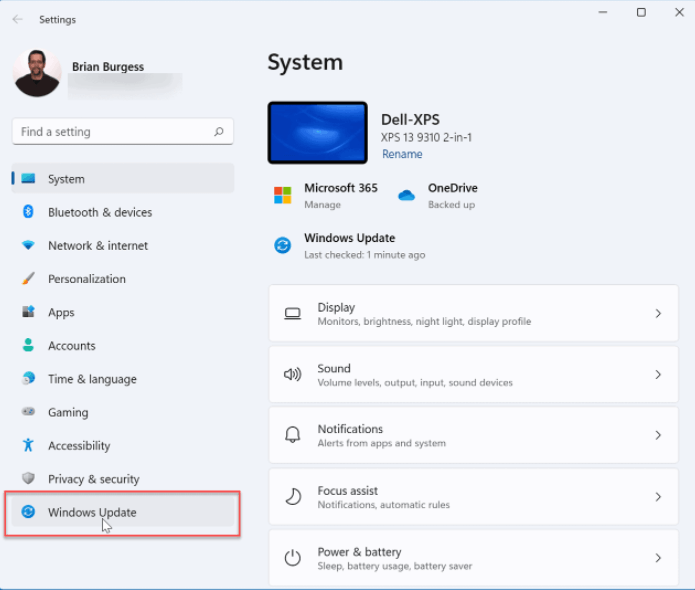Open Power & battery: Sleep, battery usage

click(x=473, y=558)
